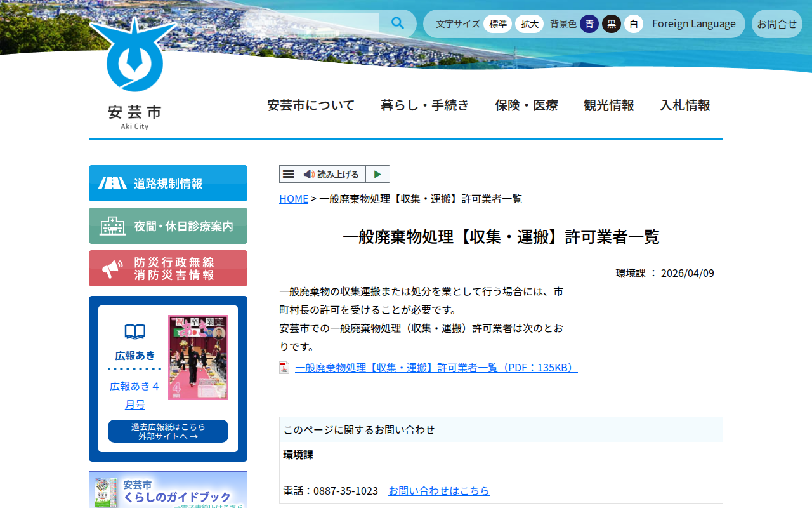812x508 pixels.
Task: Open the 安芸市について menu
Action: tap(311, 105)
